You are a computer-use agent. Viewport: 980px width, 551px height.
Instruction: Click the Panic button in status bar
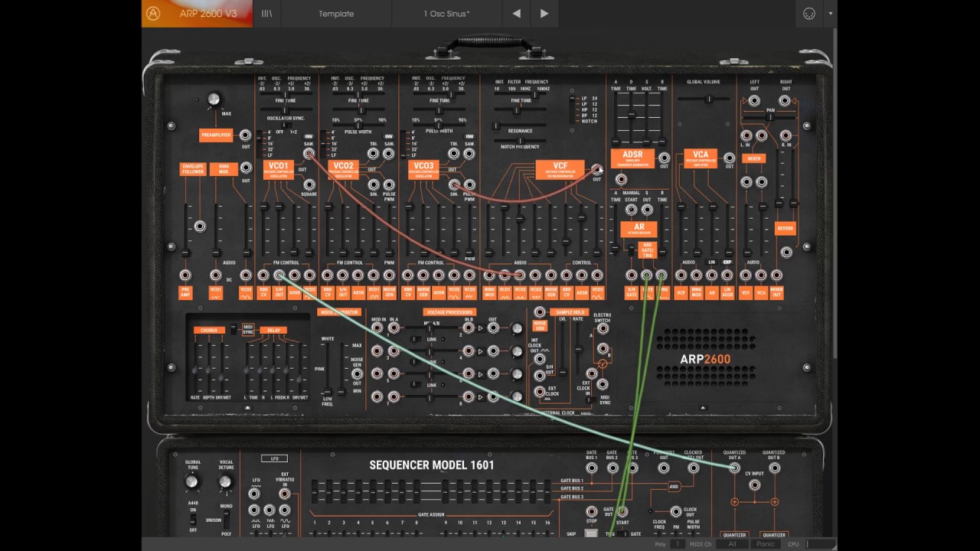click(766, 544)
